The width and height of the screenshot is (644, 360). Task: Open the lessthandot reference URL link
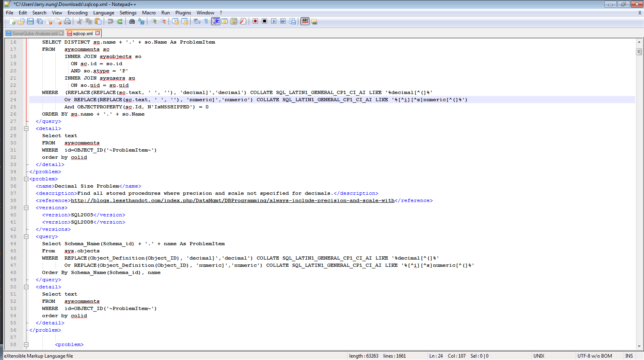click(x=233, y=200)
